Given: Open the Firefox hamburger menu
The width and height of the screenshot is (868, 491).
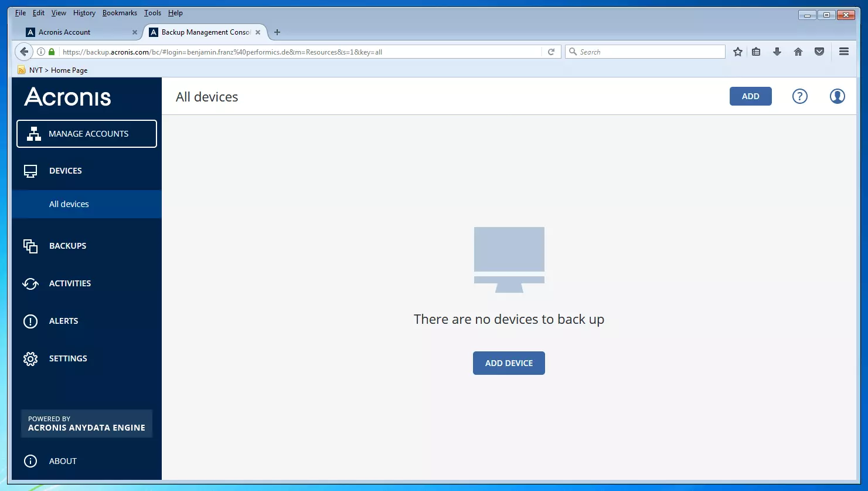Looking at the screenshot, I should click(844, 52).
